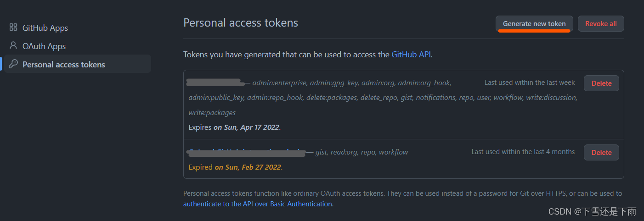The height and width of the screenshot is (221, 644).
Task: Open the first redacted token name link
Action: pyautogui.click(x=215, y=83)
